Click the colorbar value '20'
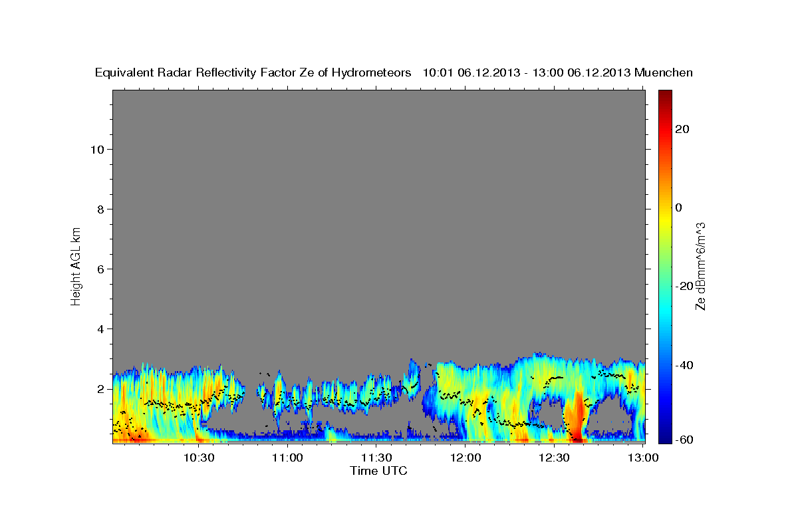Screen dimensions: 798x532 point(682,129)
